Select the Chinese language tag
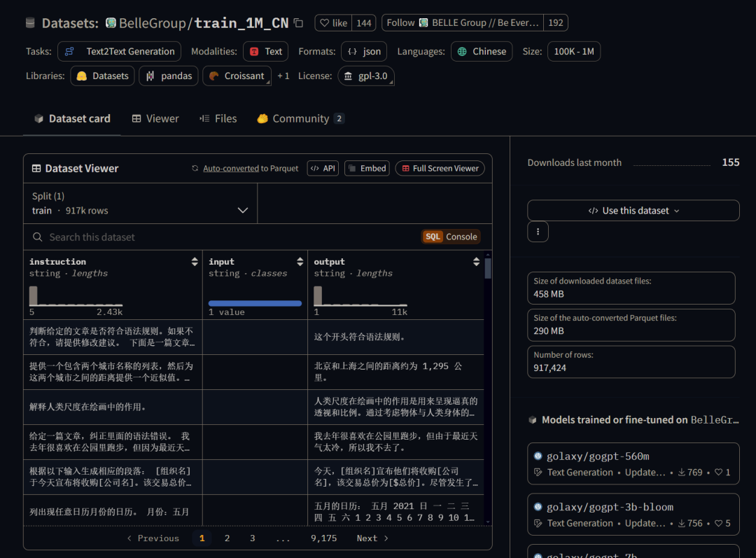Viewport: 756px width, 558px height. pos(481,51)
